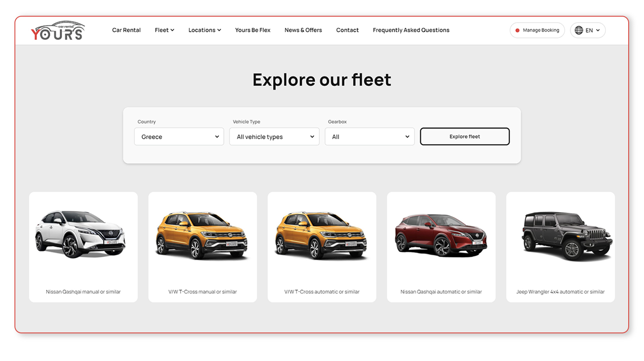
Task: Click the 'Vehicle Type' field label
Action: click(246, 122)
